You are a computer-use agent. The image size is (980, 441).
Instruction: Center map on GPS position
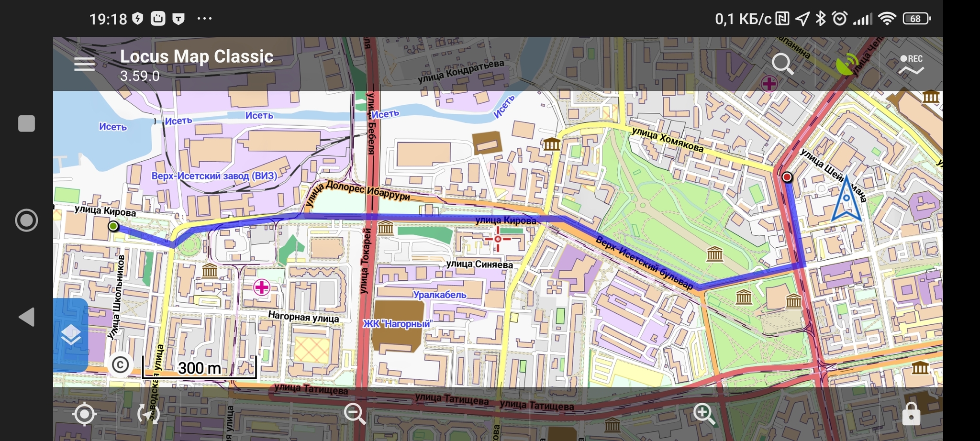tap(85, 414)
